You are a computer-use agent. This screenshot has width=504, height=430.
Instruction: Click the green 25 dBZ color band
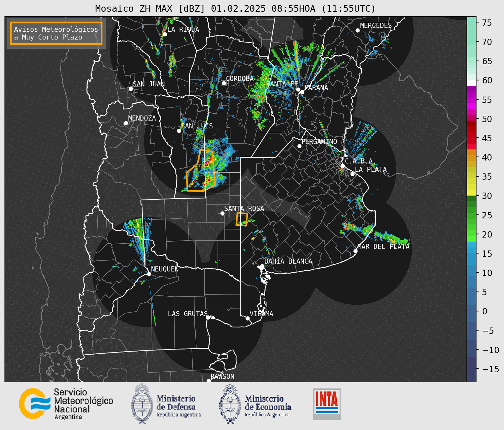[471, 216]
